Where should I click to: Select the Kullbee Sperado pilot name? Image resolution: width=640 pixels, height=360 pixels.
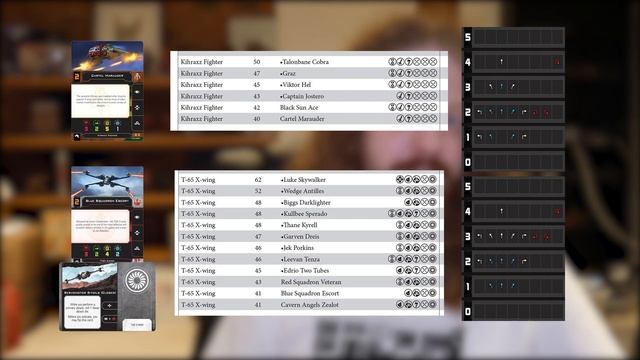pyautogui.click(x=304, y=214)
